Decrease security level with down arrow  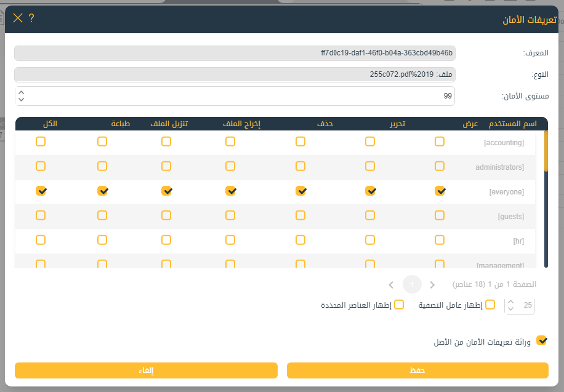[22, 100]
